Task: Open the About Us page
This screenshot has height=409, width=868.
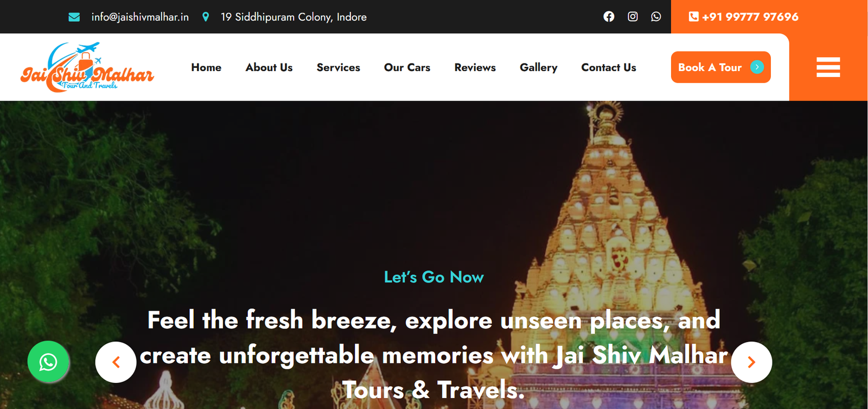Action: tap(269, 67)
